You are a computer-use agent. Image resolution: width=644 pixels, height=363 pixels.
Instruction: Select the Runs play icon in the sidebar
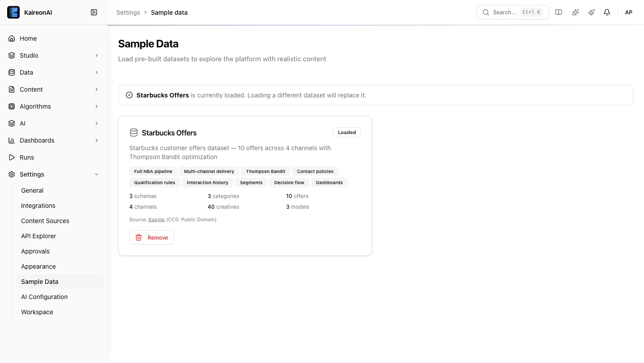pyautogui.click(x=12, y=157)
